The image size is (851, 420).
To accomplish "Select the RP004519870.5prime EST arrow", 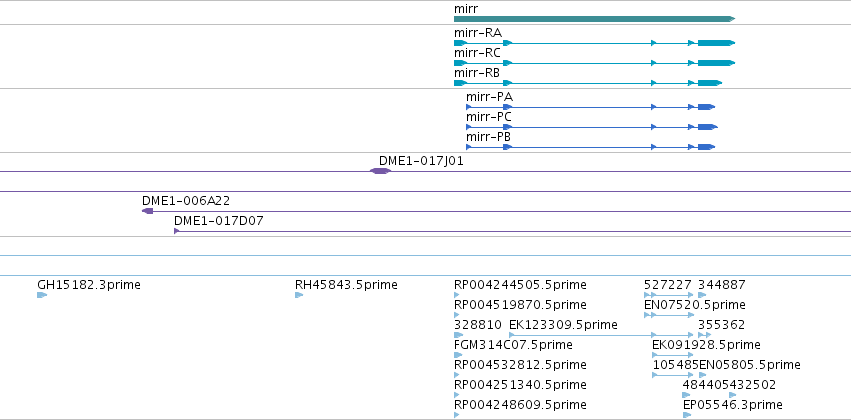I will coord(456,315).
